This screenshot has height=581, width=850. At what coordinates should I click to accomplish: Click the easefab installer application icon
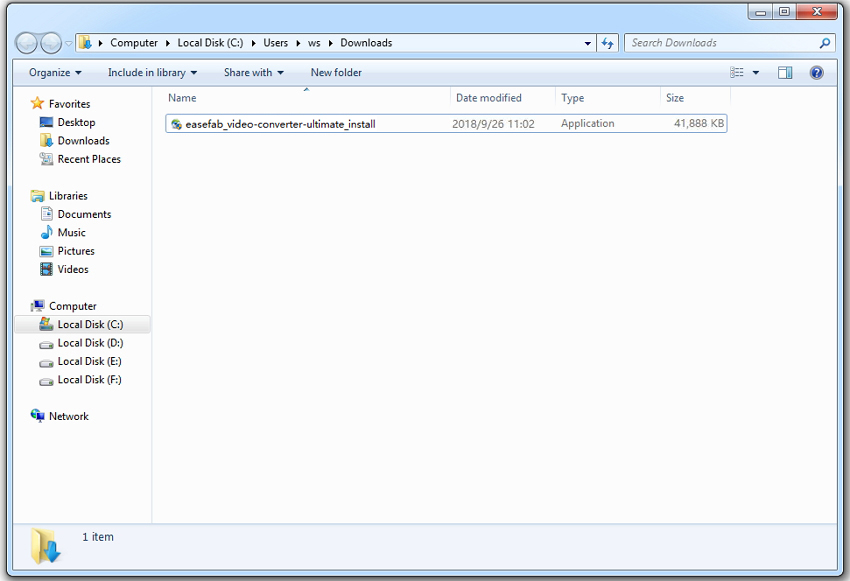click(x=176, y=124)
